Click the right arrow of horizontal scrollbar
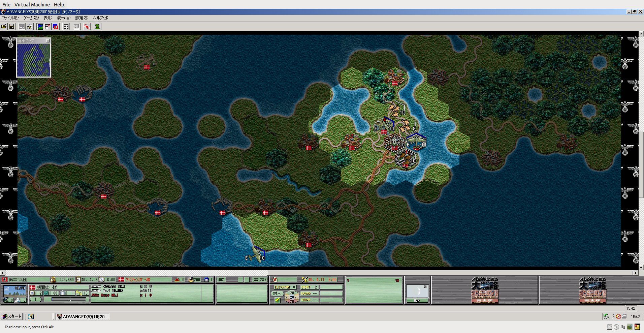644x333 pixels. point(636,273)
